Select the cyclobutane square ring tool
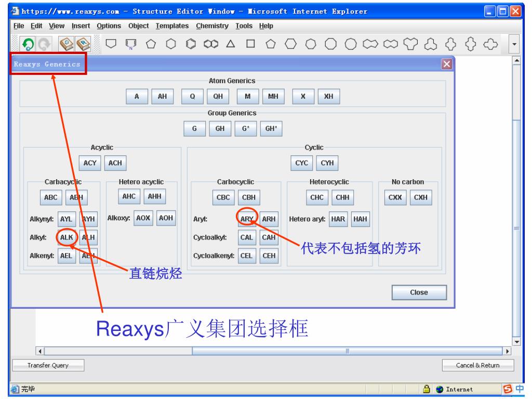Image resolution: width=532 pixels, height=399 pixels. coord(251,44)
